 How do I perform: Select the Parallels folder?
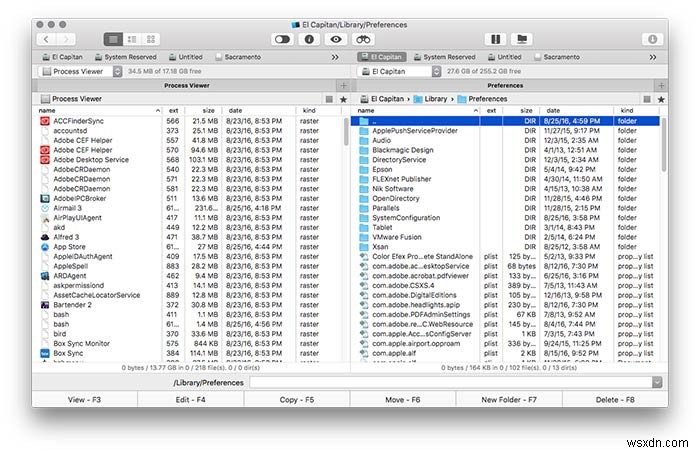(x=505, y=208)
